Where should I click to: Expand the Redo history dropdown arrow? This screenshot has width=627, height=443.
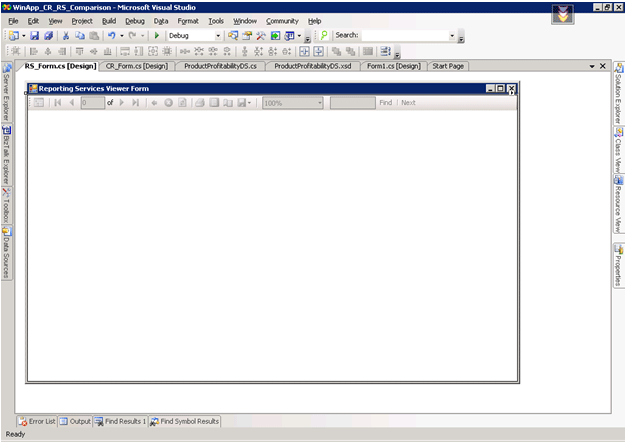coord(142,36)
